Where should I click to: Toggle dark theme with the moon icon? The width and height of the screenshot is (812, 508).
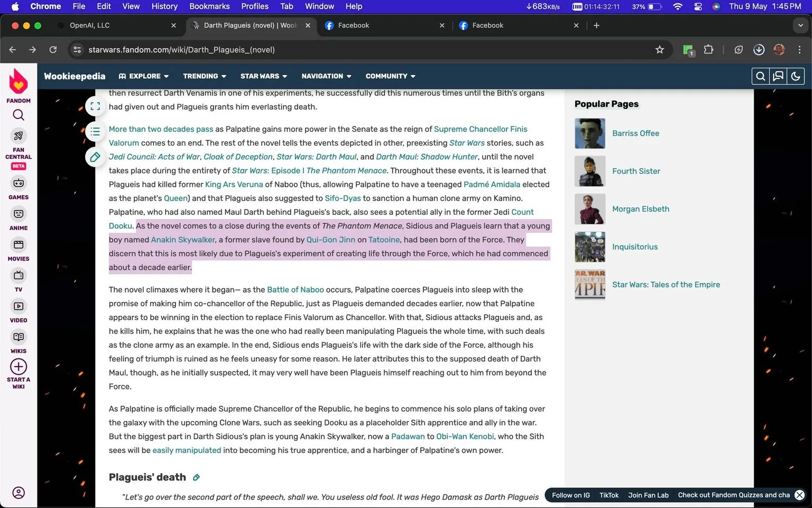[x=796, y=76]
